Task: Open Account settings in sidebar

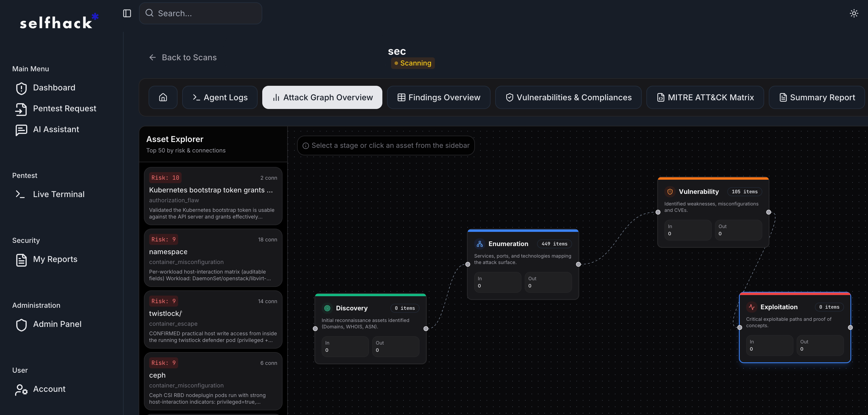Action: (49, 389)
